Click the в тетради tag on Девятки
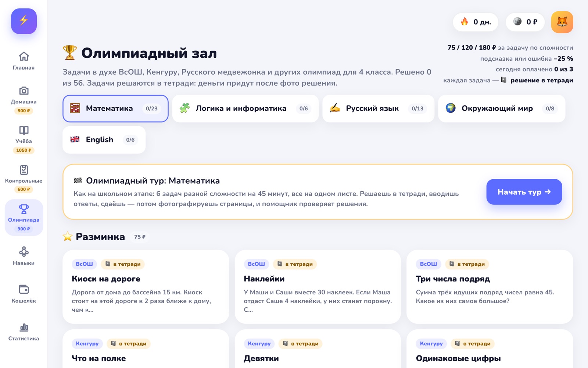This screenshot has height=368, width=588. [x=301, y=343]
